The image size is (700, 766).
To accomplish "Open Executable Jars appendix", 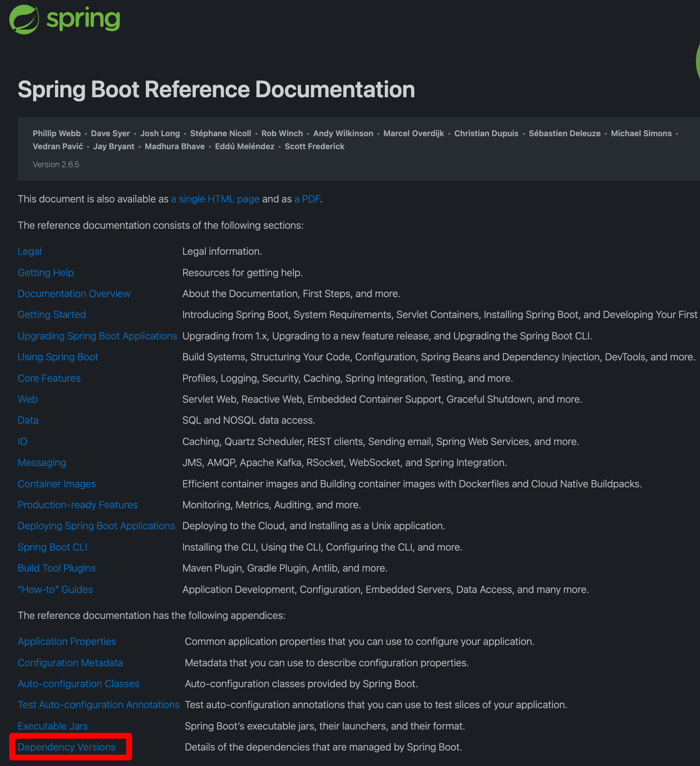I will click(x=53, y=726).
